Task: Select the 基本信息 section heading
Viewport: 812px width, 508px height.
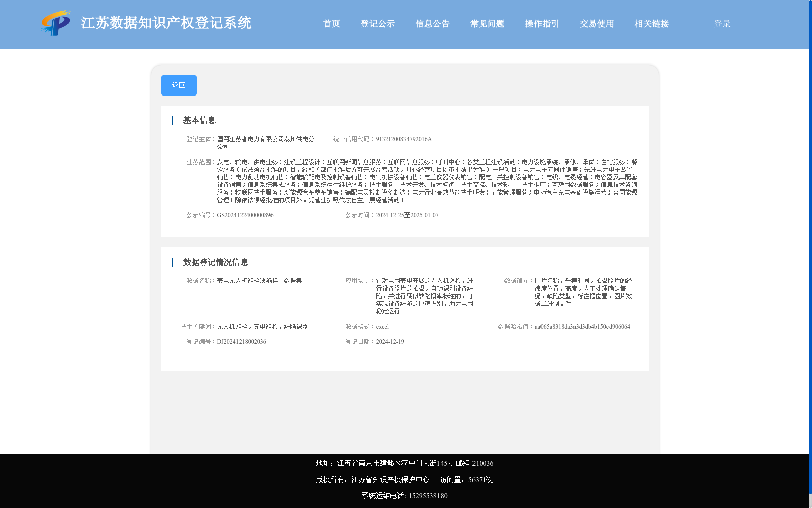Action: [199, 120]
